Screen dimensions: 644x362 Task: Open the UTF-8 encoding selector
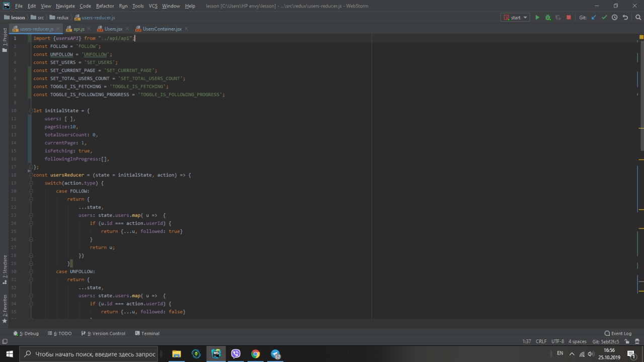557,341
